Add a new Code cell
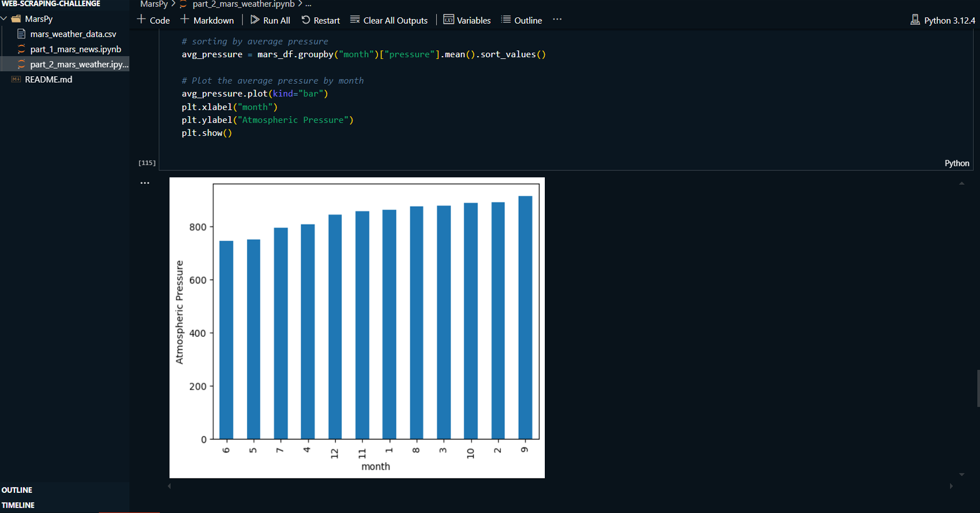Viewport: 980px width, 513px height. (154, 20)
